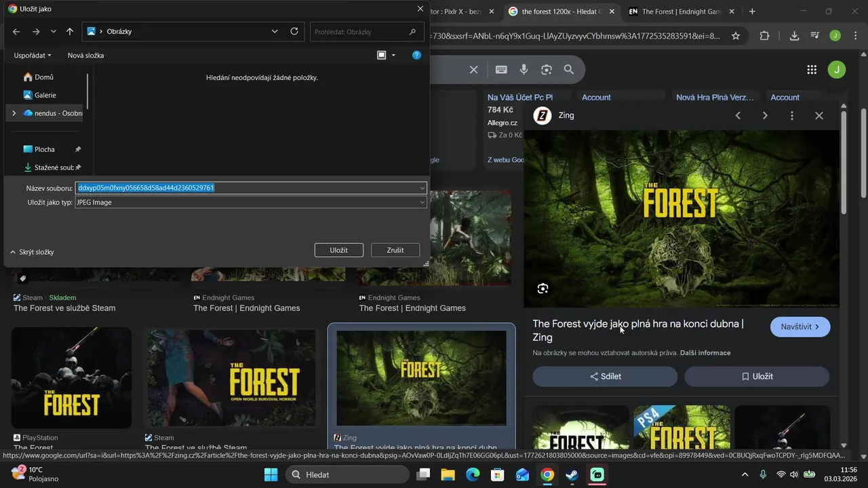Viewport: 868px width, 488px height.
Task: Open the Chrome profile avatar in toolbar
Action: click(x=835, y=36)
